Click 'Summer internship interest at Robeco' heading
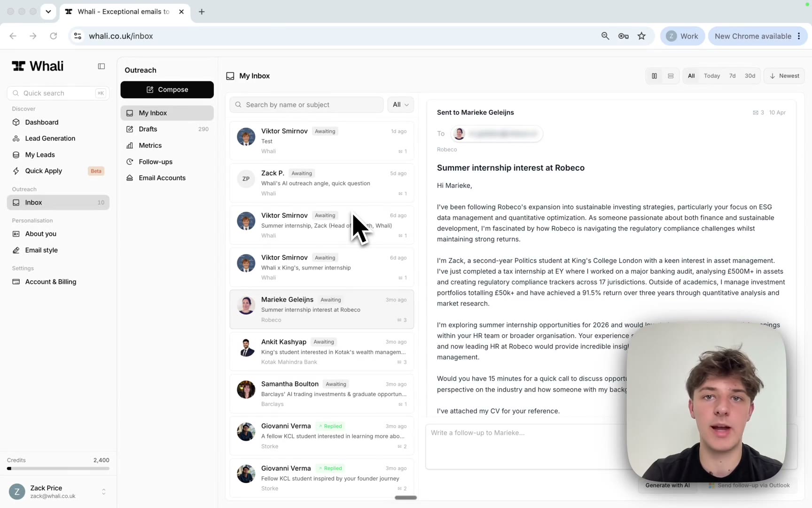 pyautogui.click(x=511, y=168)
